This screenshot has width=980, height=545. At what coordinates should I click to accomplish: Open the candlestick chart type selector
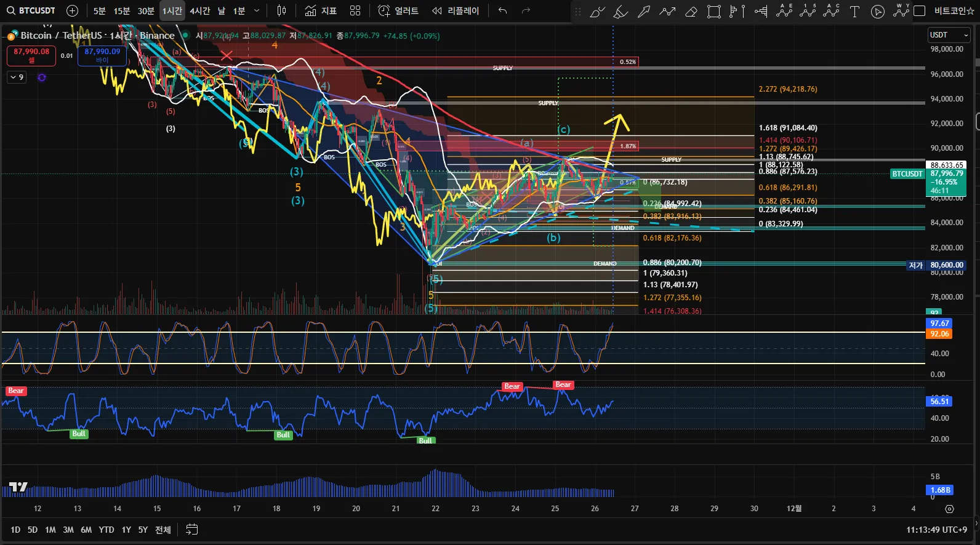tap(281, 10)
